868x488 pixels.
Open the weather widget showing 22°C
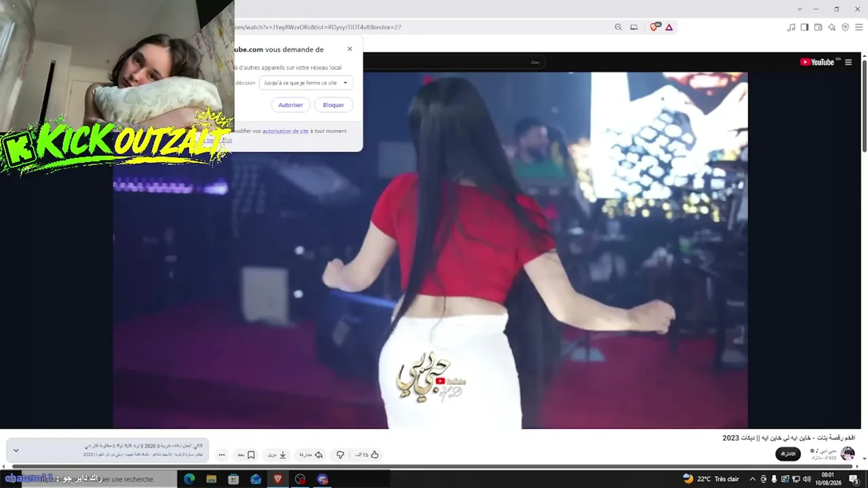click(x=711, y=479)
